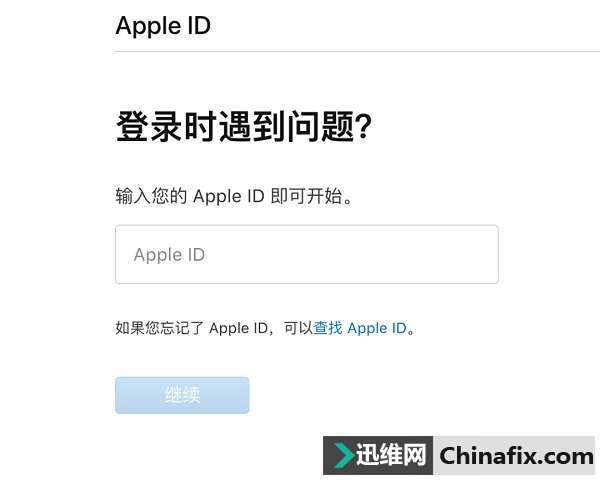
Task: Click the 输入您的 Apple ID 即可开始 instruction text
Action: pyautogui.click(x=233, y=196)
